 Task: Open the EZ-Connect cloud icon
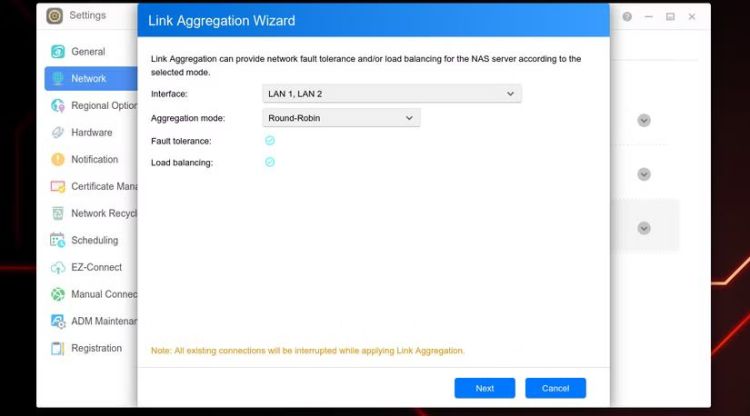tap(58, 267)
